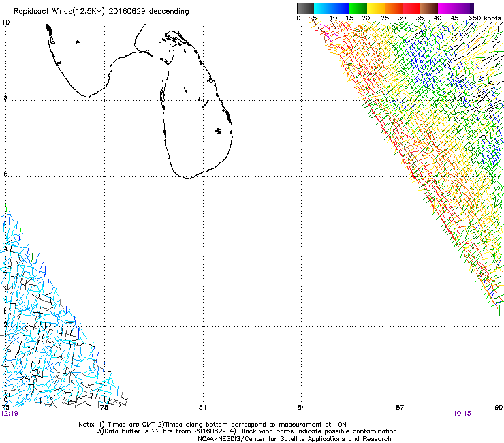
Task: Click the '0' legend scale label
Action: 298,18
